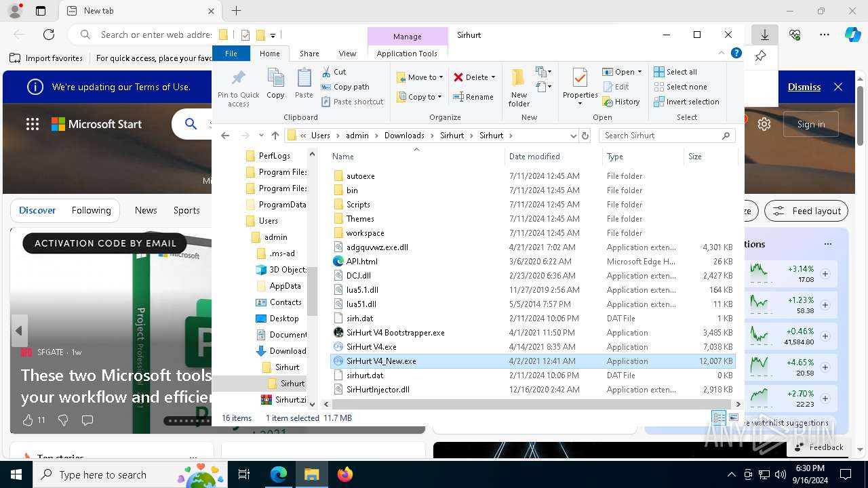Open Task View on taskbar
The height and width of the screenshot is (488, 868).
click(244, 474)
